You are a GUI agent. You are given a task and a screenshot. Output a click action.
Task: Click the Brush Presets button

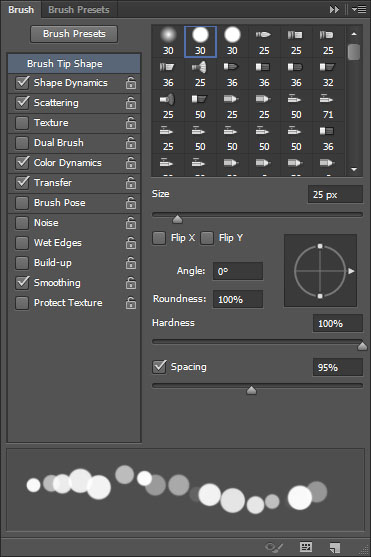74,34
